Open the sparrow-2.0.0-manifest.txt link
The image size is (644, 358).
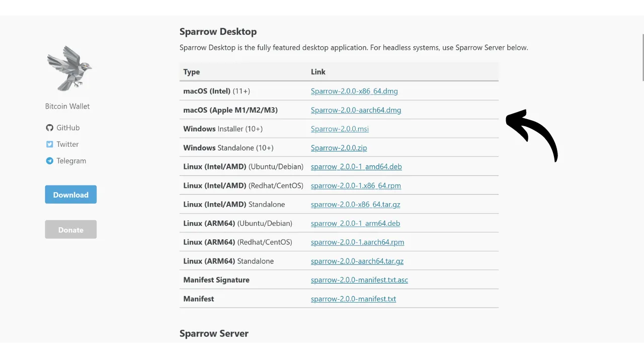(x=353, y=299)
